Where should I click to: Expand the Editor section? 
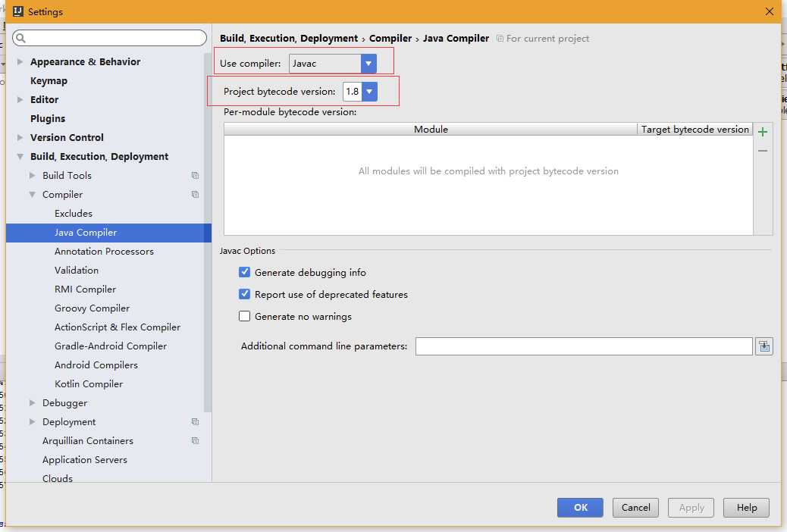20,99
